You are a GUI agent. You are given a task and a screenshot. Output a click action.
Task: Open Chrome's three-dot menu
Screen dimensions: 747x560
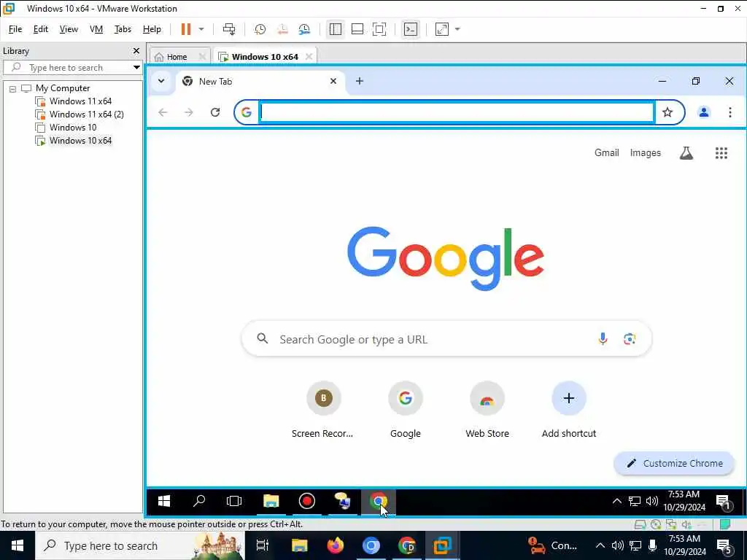(729, 112)
